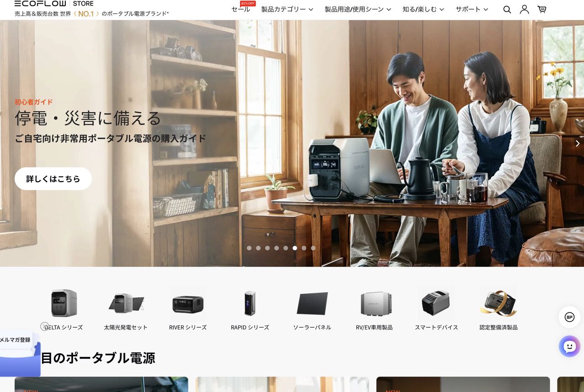The height and width of the screenshot is (392, 584).
Task: Select the RIVER シリーズ product icon
Action: 188,303
